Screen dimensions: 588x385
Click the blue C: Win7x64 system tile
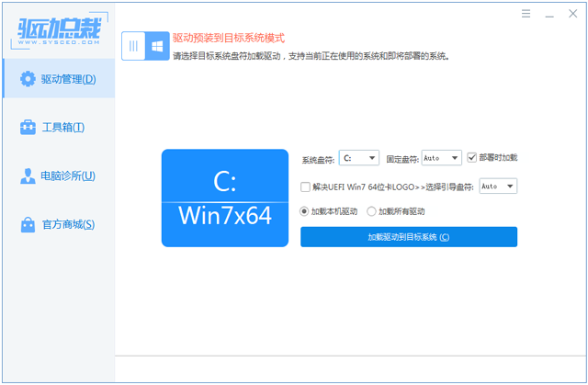click(225, 198)
